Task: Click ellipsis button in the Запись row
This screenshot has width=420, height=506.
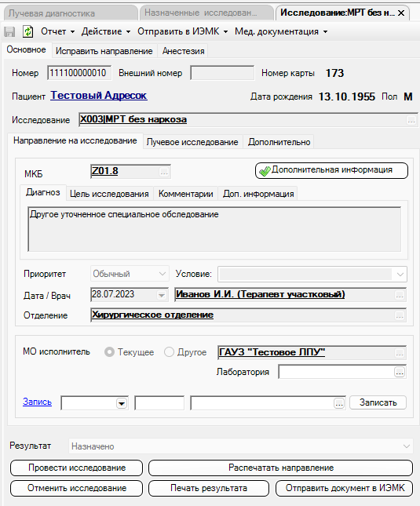Action: click(339, 403)
